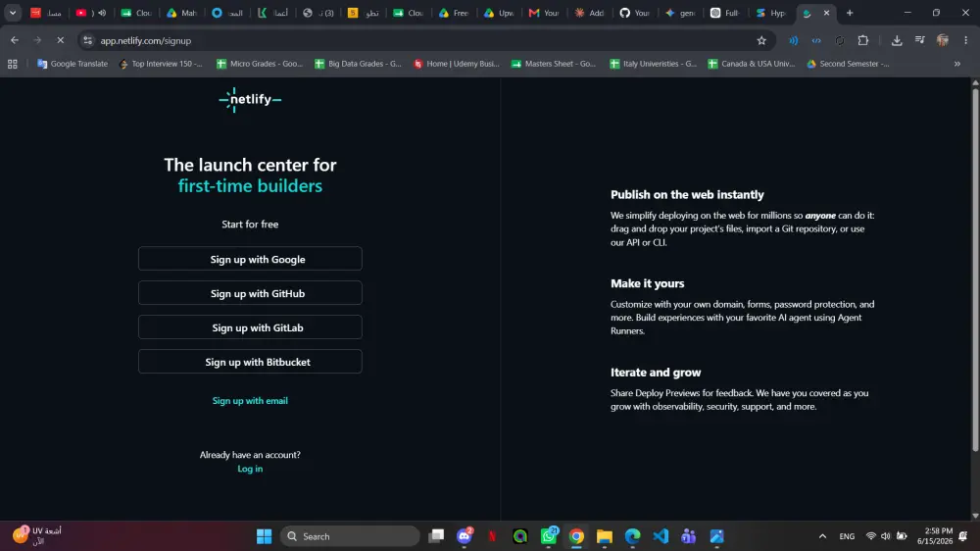Sign up with Bitbucket
This screenshot has width=980, height=551.
tap(250, 362)
